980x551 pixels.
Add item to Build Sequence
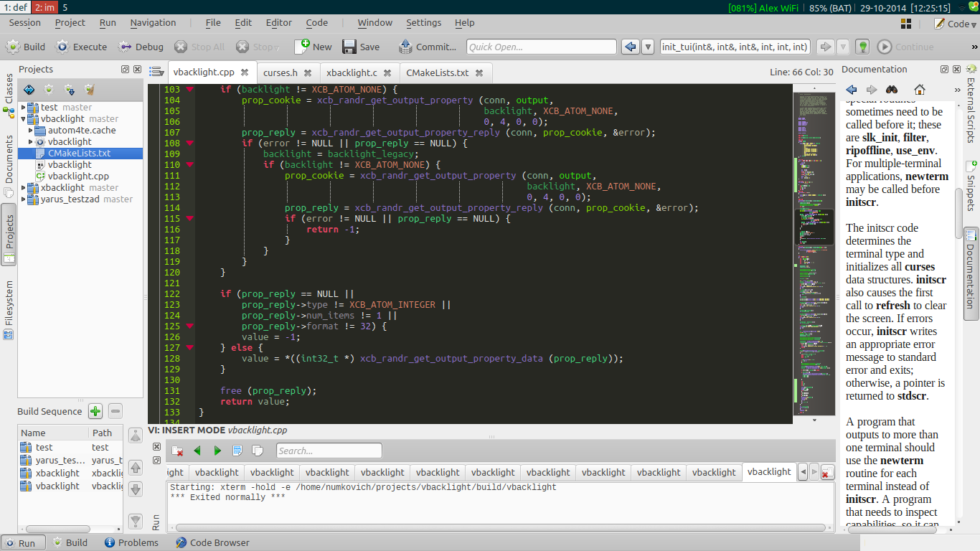click(95, 411)
